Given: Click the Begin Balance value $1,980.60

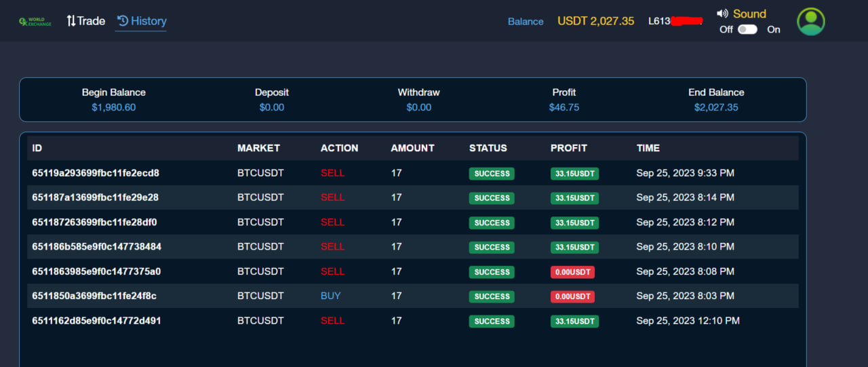Looking at the screenshot, I should (x=114, y=107).
